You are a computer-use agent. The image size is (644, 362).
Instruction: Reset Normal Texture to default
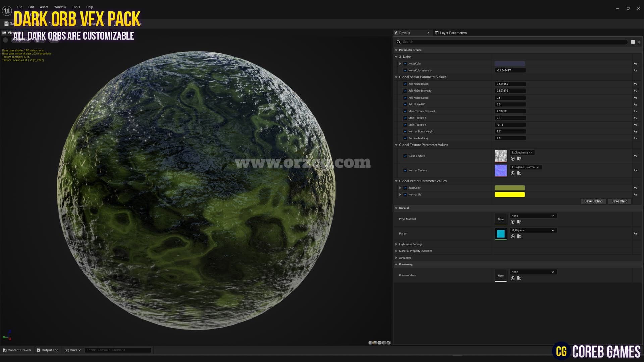(x=635, y=170)
